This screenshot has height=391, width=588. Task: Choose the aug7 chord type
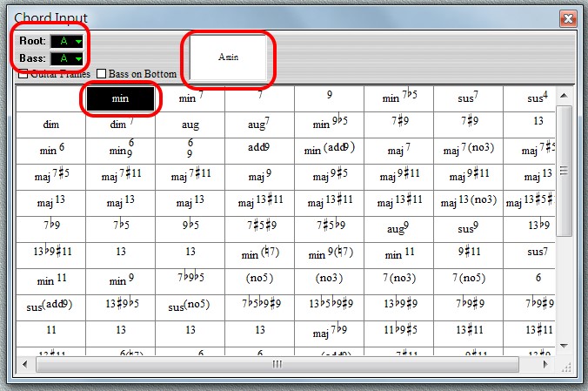(259, 125)
